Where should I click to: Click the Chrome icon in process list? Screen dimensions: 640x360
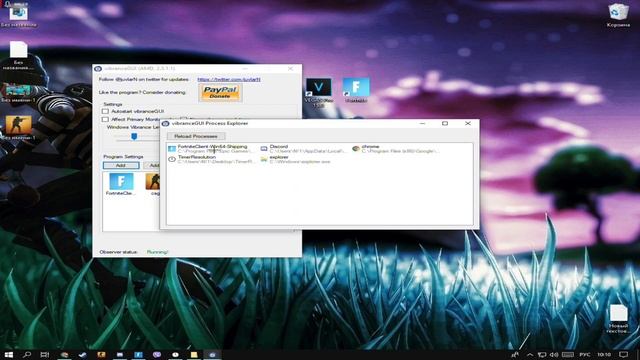356,149
